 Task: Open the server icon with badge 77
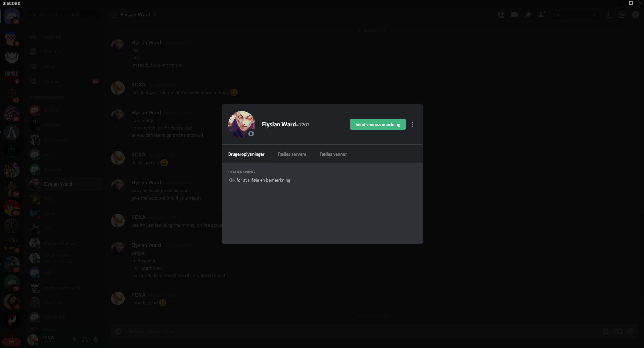[x=12, y=264]
